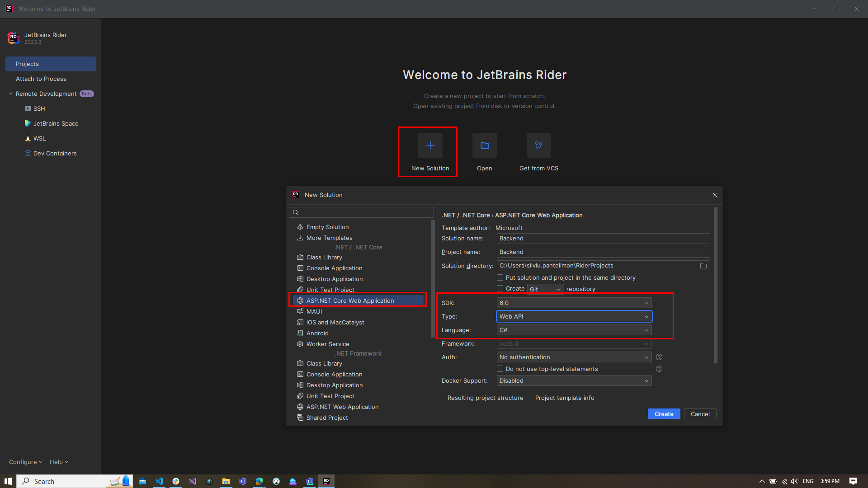Viewport: 868px width, 488px height.
Task: Click the search icon in the template search box
Action: point(296,212)
